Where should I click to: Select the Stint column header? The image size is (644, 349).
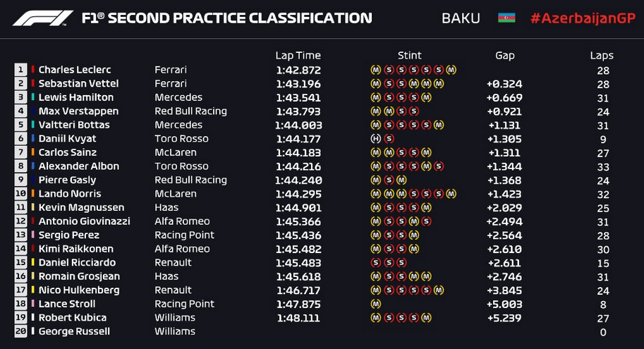409,56
